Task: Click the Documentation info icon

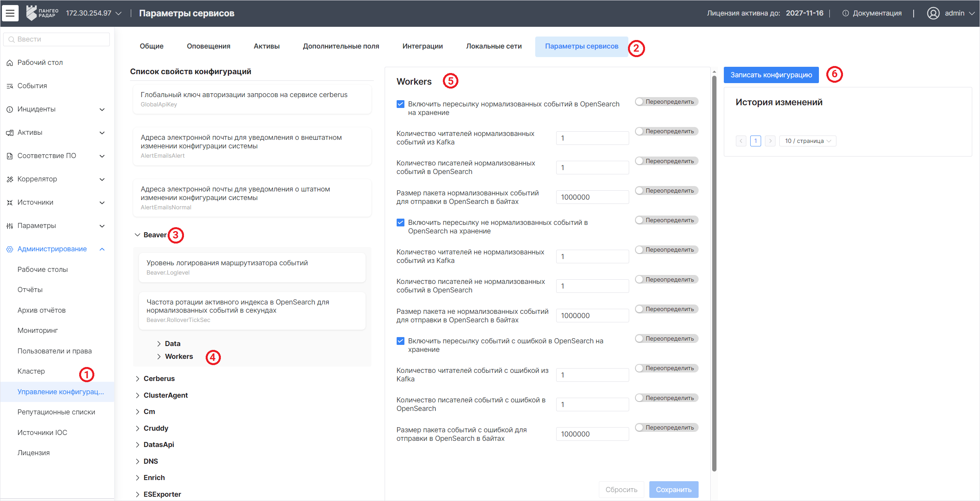Action: click(845, 13)
